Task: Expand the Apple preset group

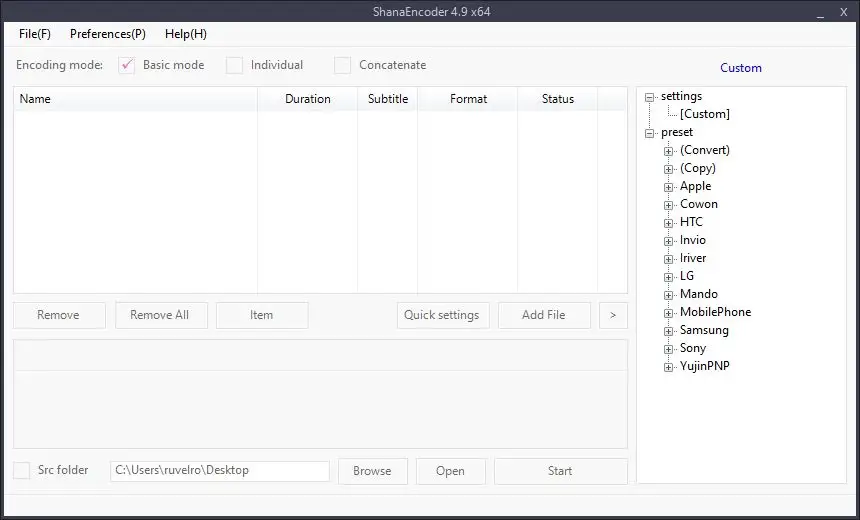Action: [668, 188]
